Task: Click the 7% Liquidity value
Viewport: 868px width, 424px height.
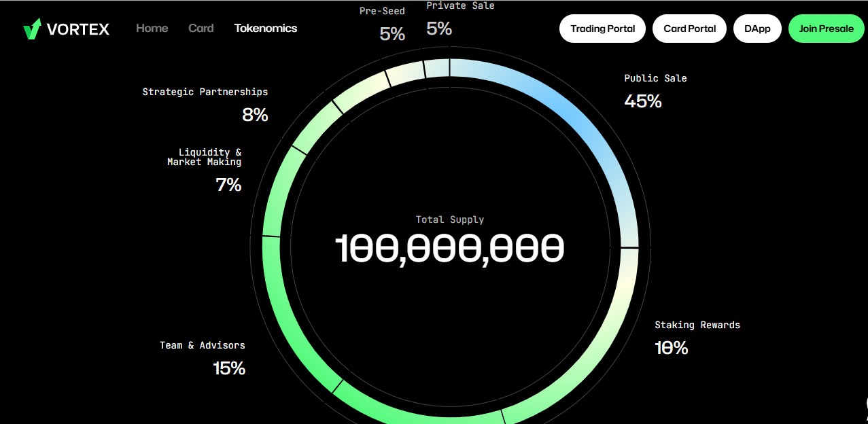Action: [229, 185]
